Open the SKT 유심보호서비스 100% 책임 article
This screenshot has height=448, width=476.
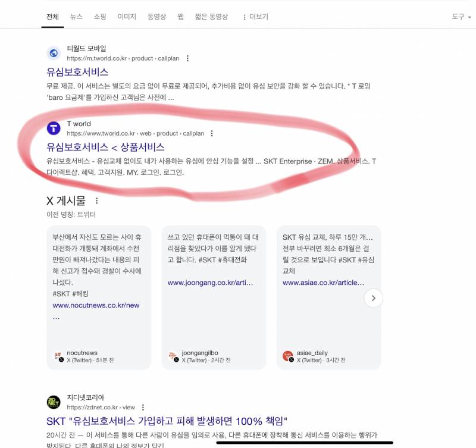[x=167, y=421]
